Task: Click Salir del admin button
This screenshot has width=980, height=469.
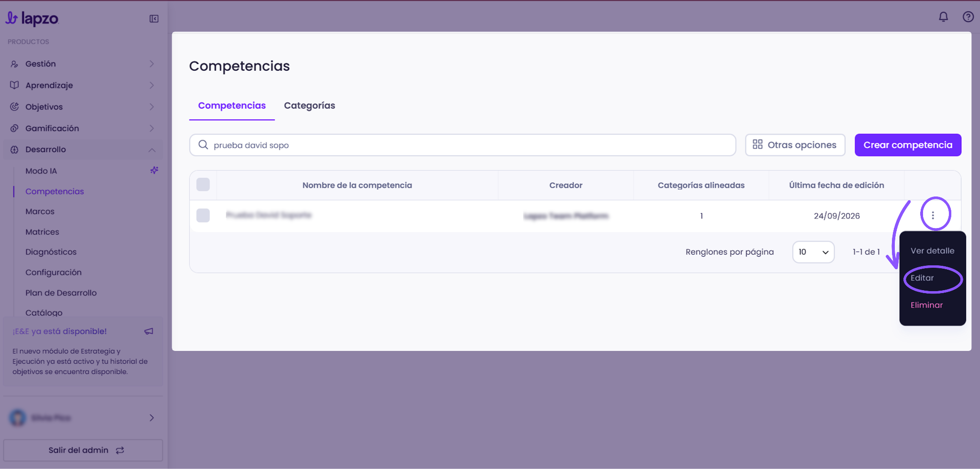Action: click(x=83, y=450)
